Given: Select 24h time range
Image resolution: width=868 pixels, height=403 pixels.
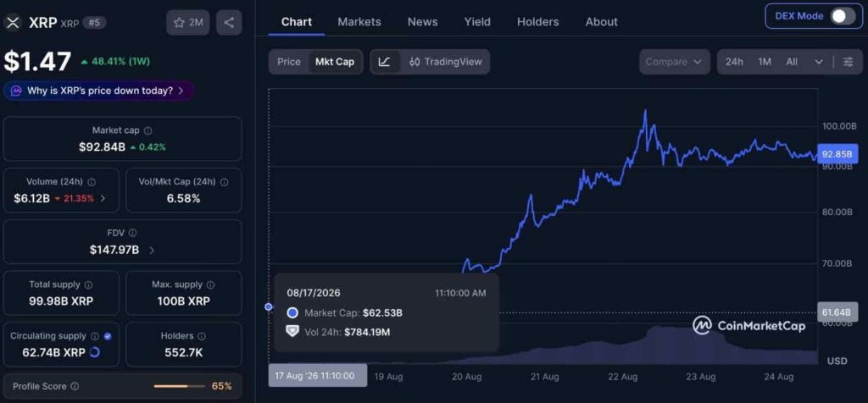Looking at the screenshot, I should (734, 62).
